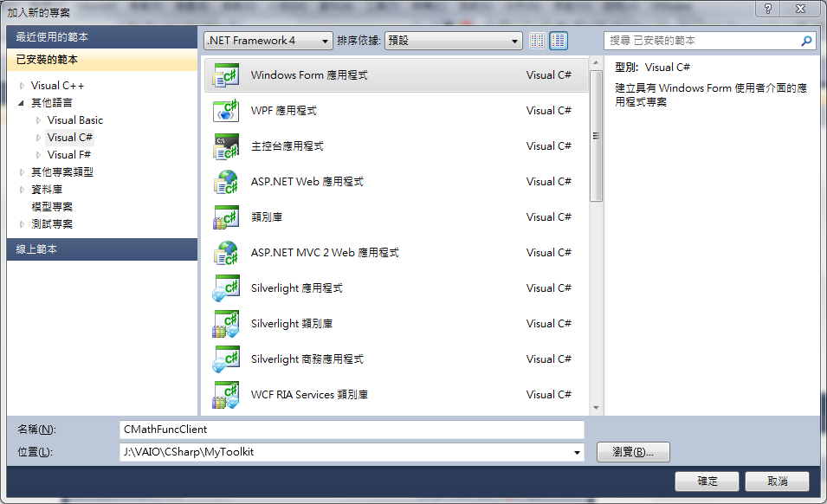
Task: Click the Windows Form application template icon
Action: [x=226, y=74]
